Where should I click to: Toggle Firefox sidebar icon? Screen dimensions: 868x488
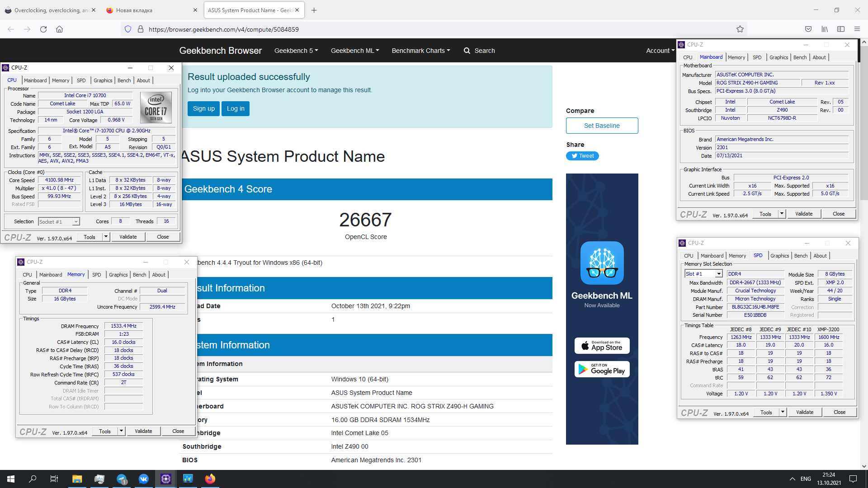click(841, 29)
